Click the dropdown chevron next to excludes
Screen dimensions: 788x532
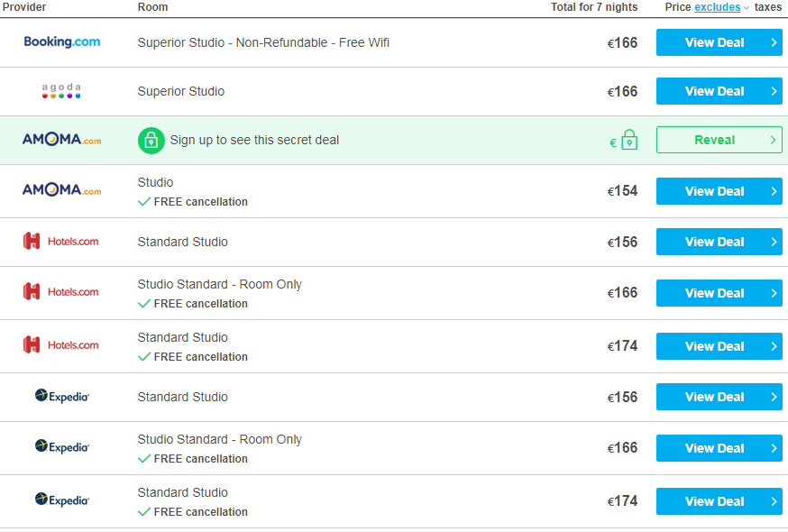746,7
